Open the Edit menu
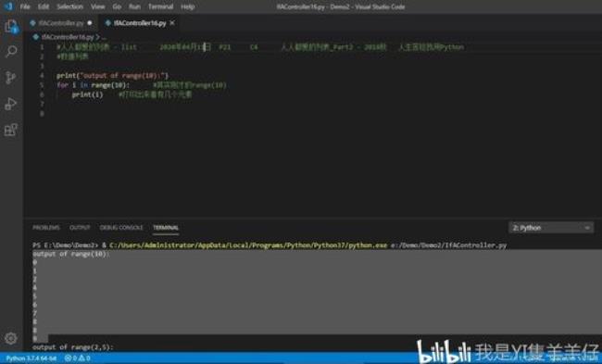Viewport: 602px width, 364px height. [x=44, y=6]
